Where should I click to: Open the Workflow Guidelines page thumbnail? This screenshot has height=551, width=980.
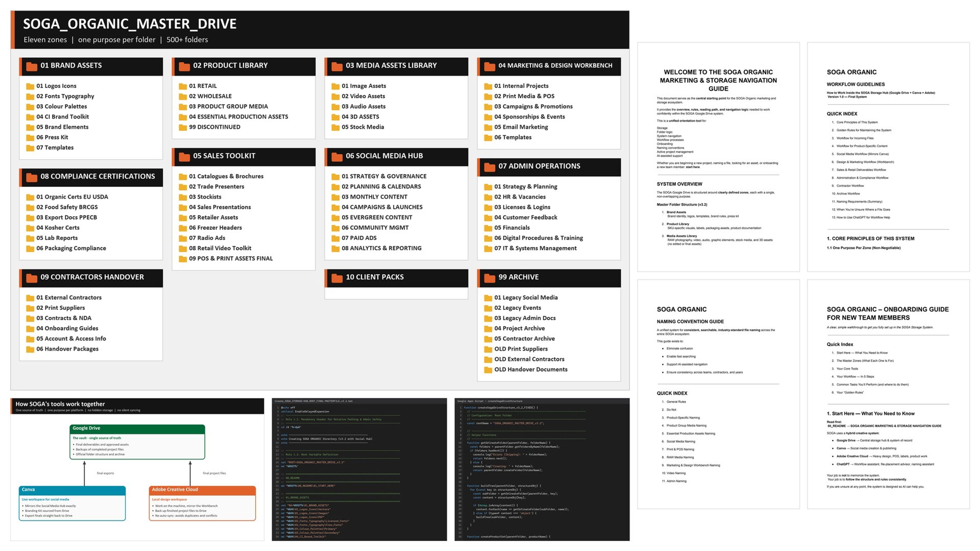[x=888, y=157]
